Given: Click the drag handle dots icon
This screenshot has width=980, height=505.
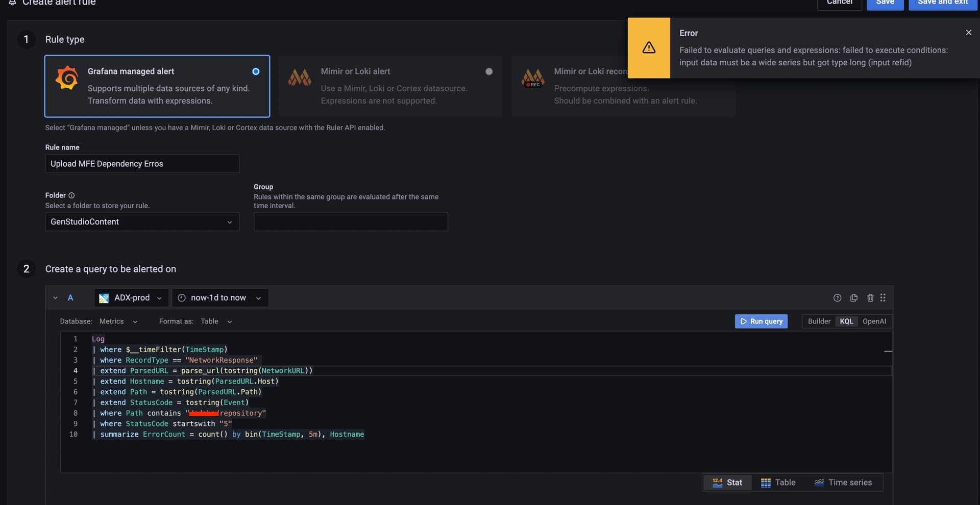Looking at the screenshot, I should click(883, 298).
